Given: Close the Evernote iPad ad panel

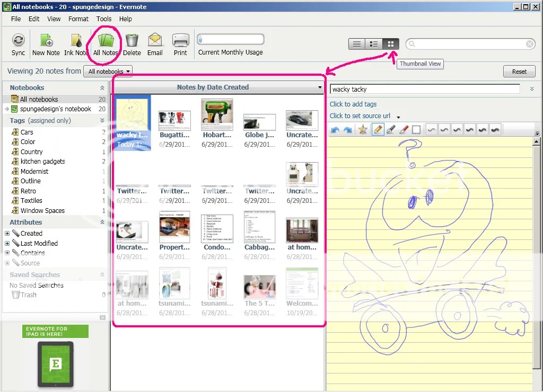Looking at the screenshot, I should (102, 317).
